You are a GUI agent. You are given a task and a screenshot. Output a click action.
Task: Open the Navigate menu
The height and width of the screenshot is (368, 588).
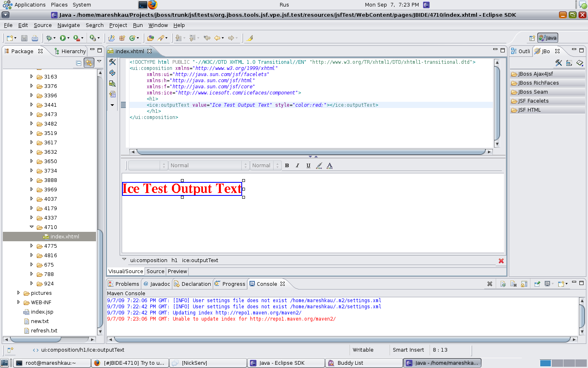tap(69, 25)
